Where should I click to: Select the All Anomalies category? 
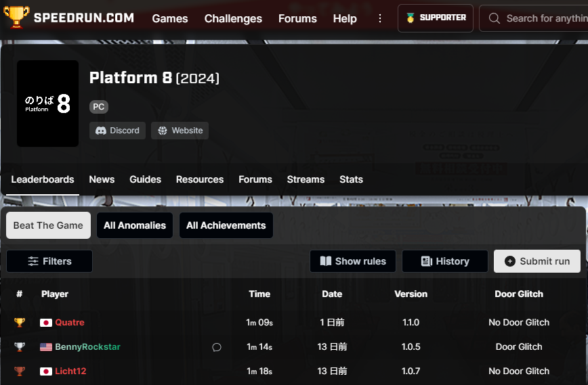point(135,225)
